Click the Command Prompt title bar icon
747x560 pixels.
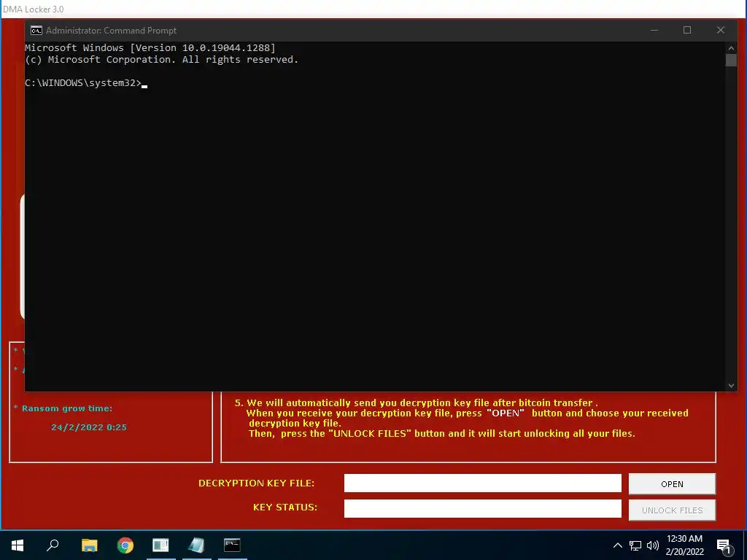(36, 31)
